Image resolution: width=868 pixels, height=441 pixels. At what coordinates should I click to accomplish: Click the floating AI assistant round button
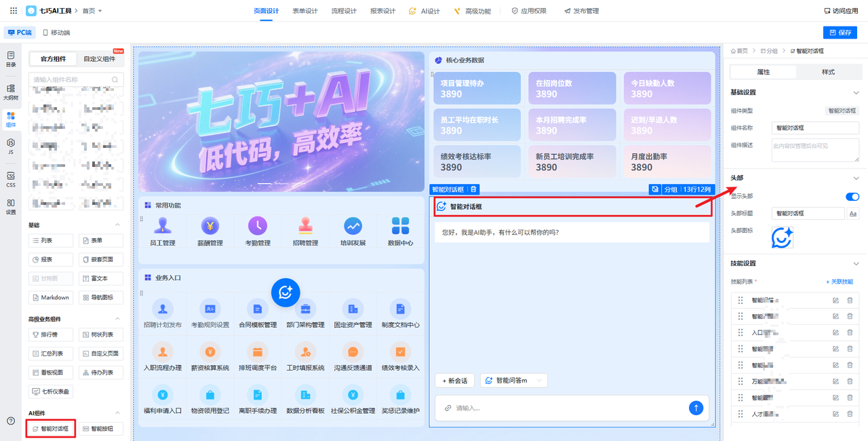[x=285, y=292]
